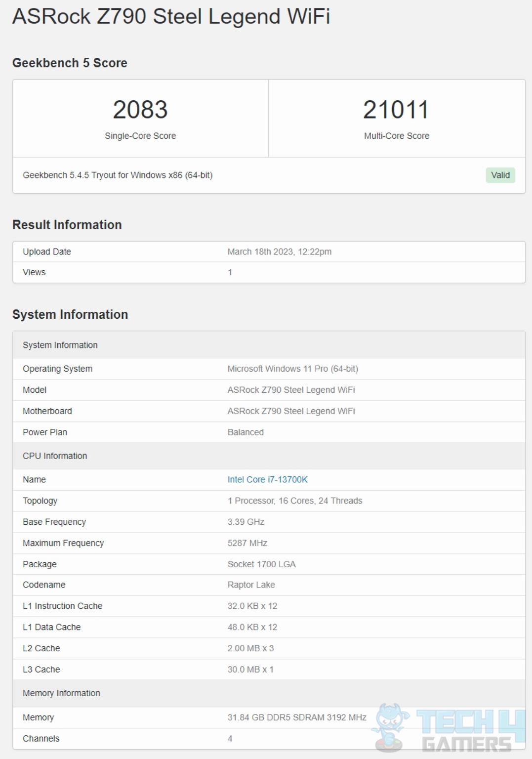The width and height of the screenshot is (532, 759).
Task: Select "Microsoft Windows 11 Pro (64-bit)" value
Action: click(x=293, y=369)
